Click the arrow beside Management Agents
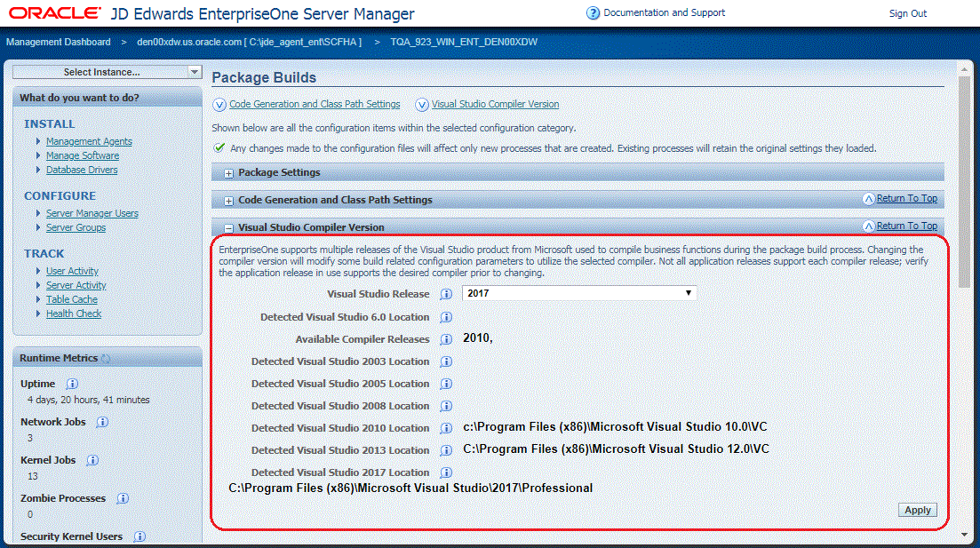Viewport: 980px width, 548px height. (x=39, y=141)
